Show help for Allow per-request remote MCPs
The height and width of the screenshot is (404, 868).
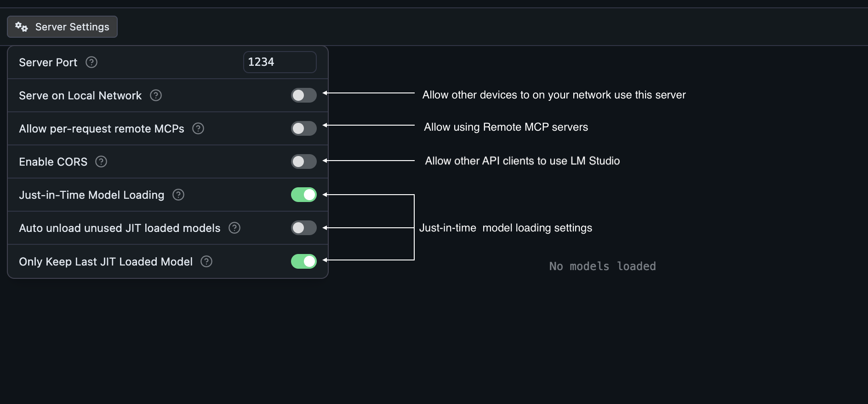(x=198, y=128)
